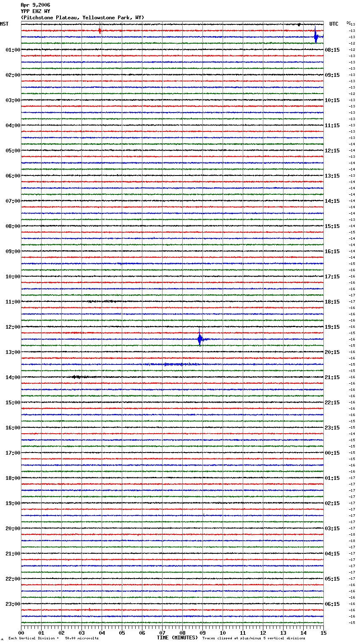
Task: Click the '06' minute axis label
Action: [142, 633]
